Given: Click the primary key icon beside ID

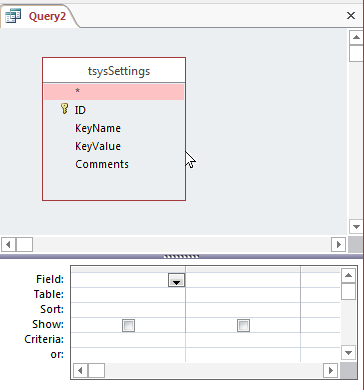Looking at the screenshot, I should pyautogui.click(x=65, y=109).
